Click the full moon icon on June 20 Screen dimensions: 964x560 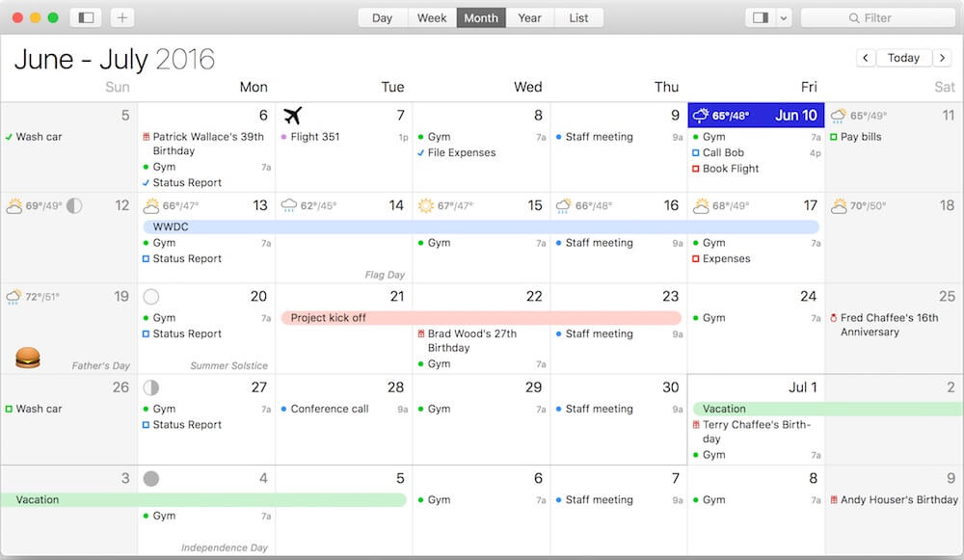point(151,297)
